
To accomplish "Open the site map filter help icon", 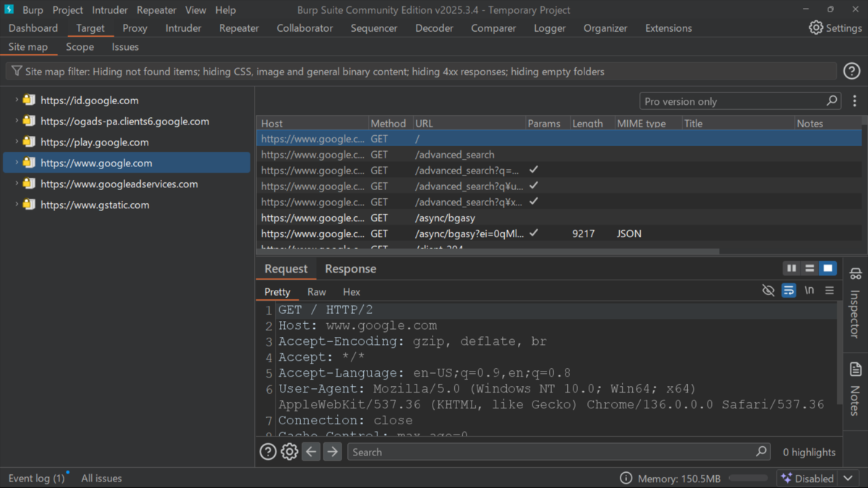I will point(851,71).
